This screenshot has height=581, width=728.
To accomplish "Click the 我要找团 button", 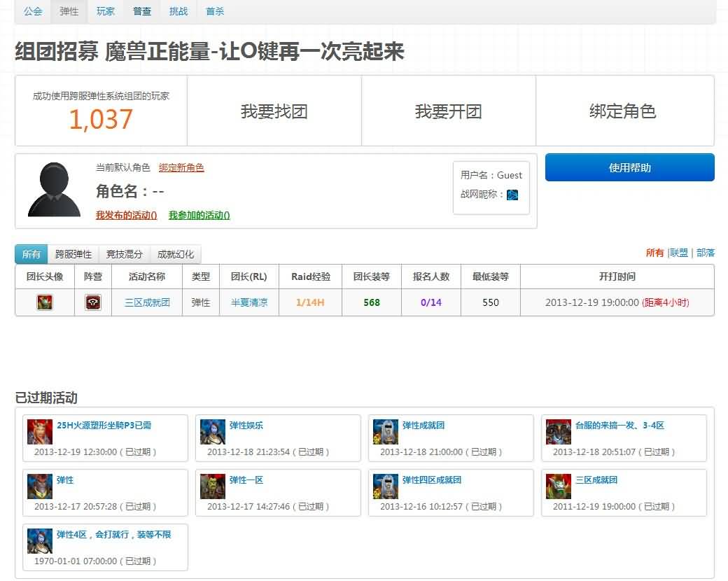I will tap(274, 111).
